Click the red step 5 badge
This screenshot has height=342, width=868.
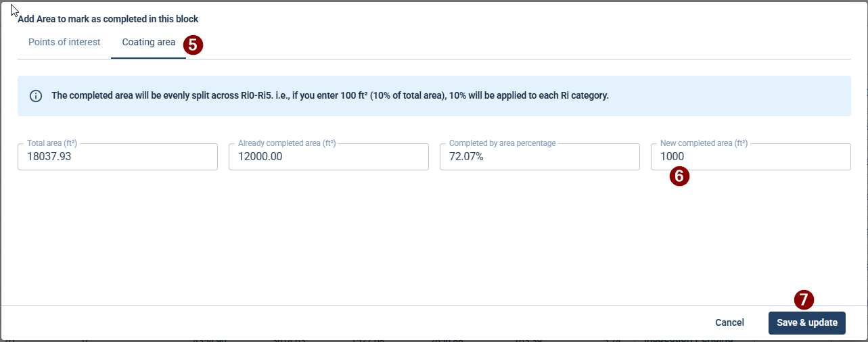(193, 45)
